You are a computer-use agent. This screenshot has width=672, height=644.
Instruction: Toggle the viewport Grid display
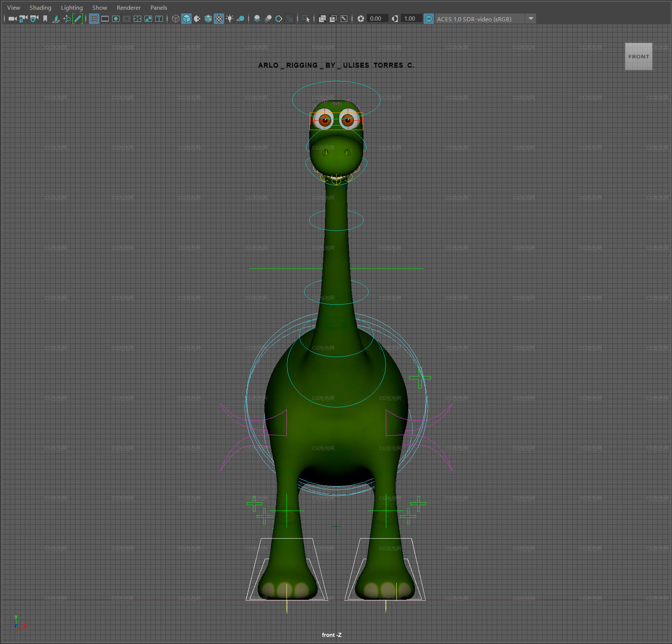click(x=94, y=19)
